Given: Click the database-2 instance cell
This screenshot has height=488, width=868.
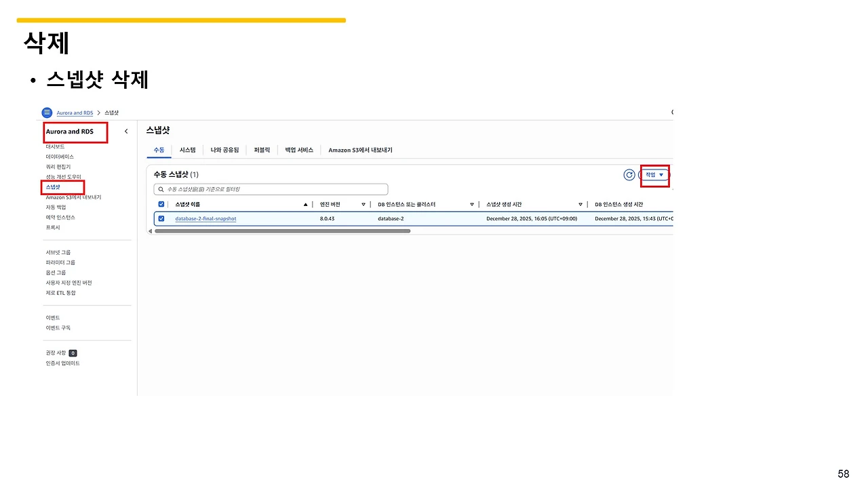Looking at the screenshot, I should pos(391,219).
